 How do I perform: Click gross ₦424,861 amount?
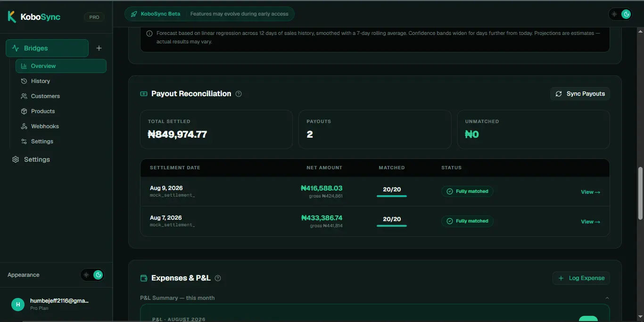click(326, 196)
